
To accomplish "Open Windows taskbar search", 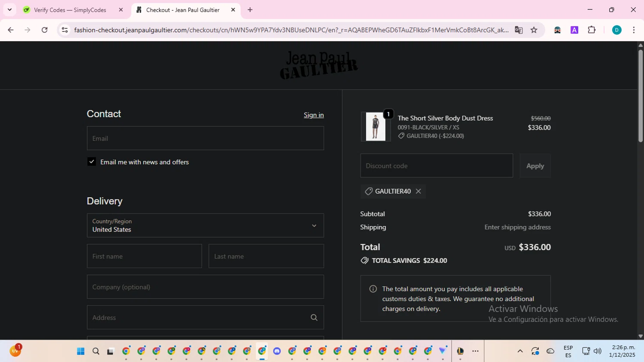I will pos(96,351).
